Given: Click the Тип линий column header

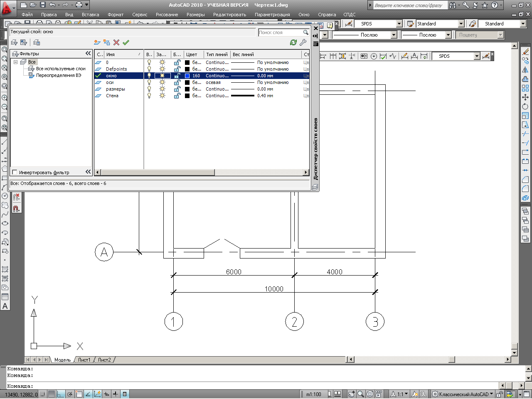Looking at the screenshot, I should [217, 54].
